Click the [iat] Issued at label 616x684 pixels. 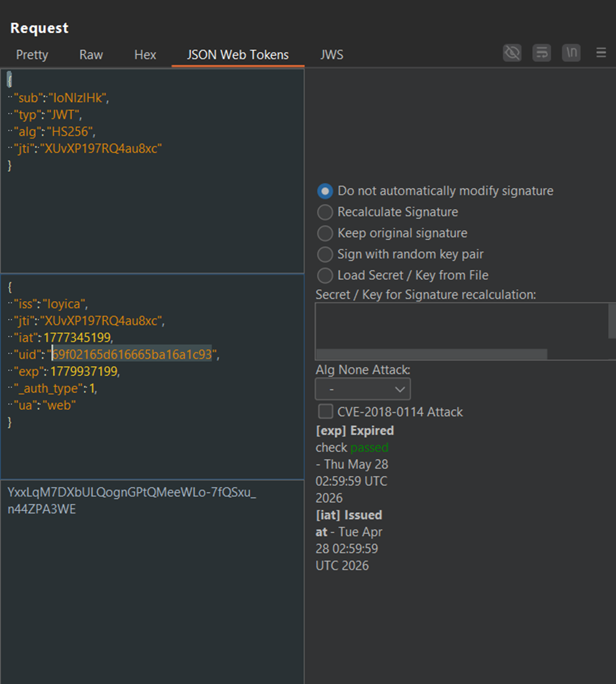pos(349,523)
